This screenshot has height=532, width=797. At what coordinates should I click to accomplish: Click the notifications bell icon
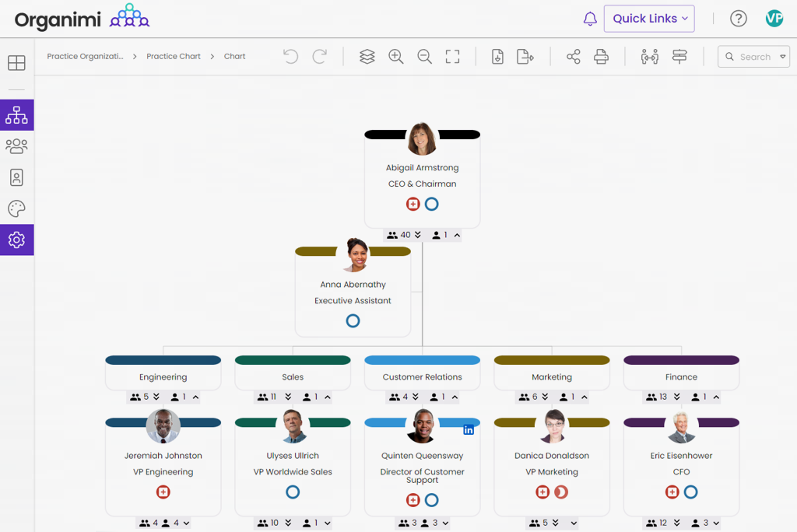590,19
